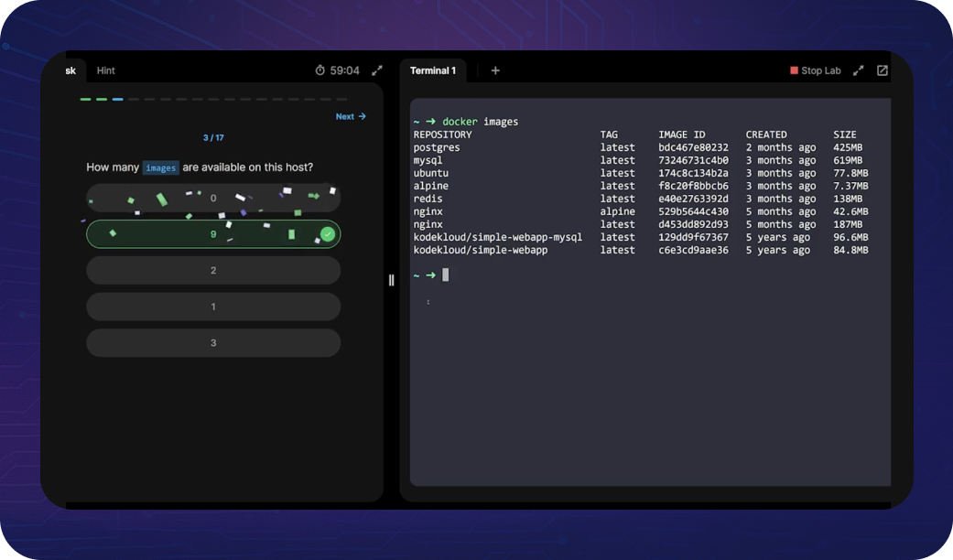This screenshot has height=560, width=953.
Task: Click the nginx row tagged alpine
Action: pos(428,211)
